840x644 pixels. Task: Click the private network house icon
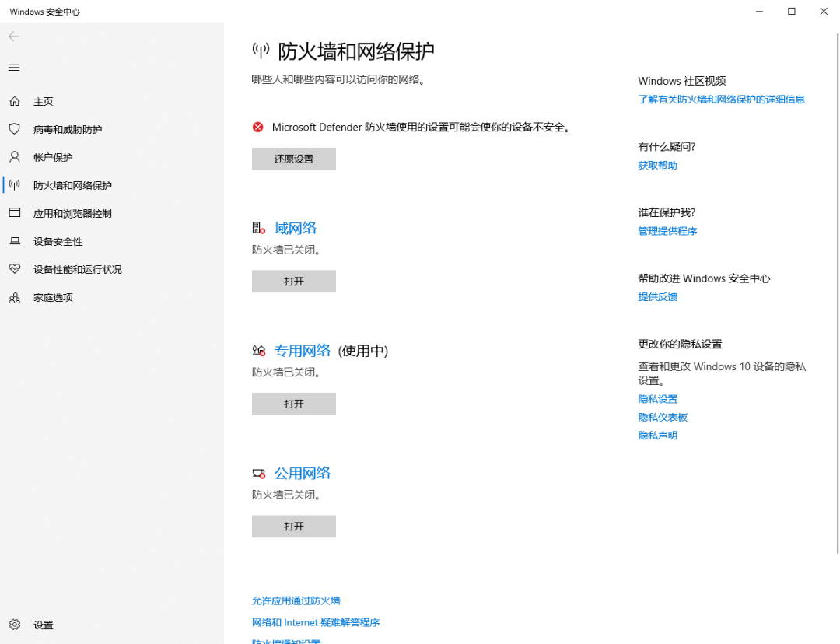tap(259, 351)
